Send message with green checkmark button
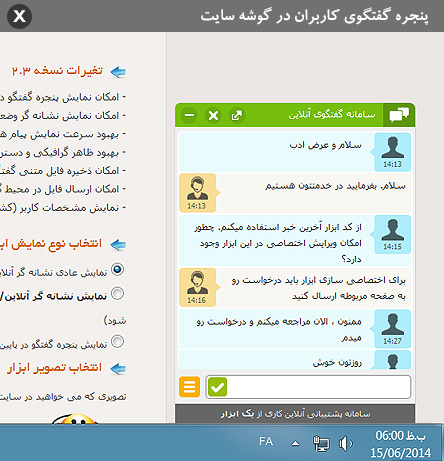This screenshot has width=444, height=461. [x=217, y=387]
